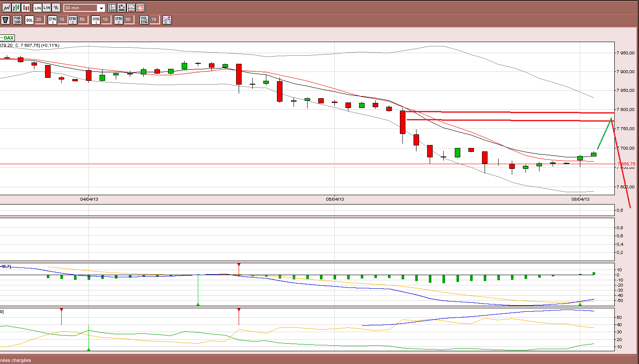This screenshot has height=364, width=639.
Task: Edit SMA 1 period field showing 10
Action: [x=106, y=20]
